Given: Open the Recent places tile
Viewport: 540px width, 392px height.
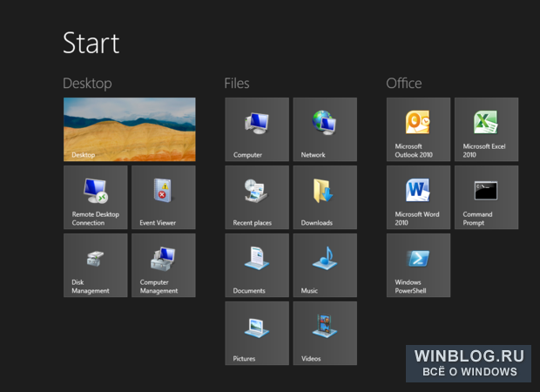Looking at the screenshot, I should point(257,198).
